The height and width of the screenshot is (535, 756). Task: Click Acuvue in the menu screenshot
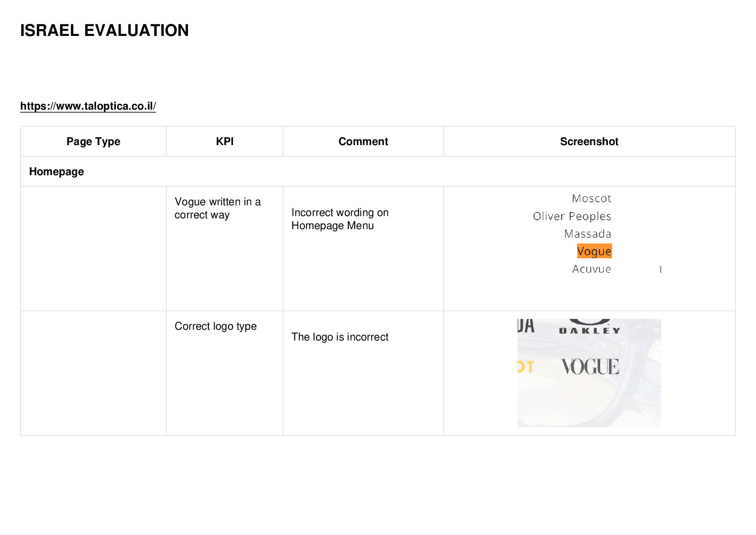click(591, 269)
